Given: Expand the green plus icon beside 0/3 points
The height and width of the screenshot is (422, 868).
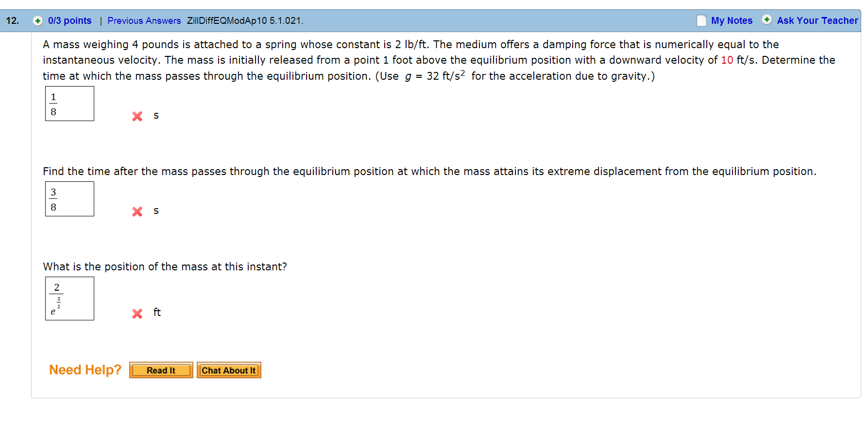Looking at the screenshot, I should (x=37, y=20).
